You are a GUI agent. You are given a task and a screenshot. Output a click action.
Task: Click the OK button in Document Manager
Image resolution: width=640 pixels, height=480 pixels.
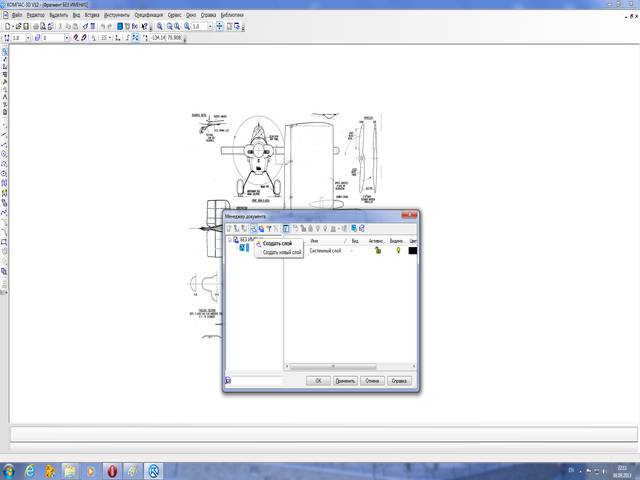[x=317, y=380]
